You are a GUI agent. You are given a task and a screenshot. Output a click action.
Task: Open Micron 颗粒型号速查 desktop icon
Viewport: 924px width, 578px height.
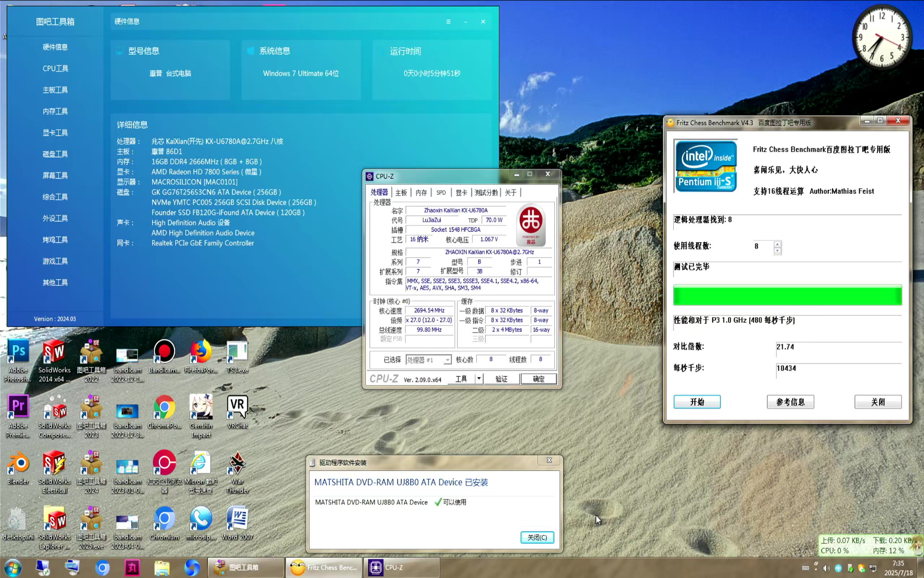(x=201, y=472)
